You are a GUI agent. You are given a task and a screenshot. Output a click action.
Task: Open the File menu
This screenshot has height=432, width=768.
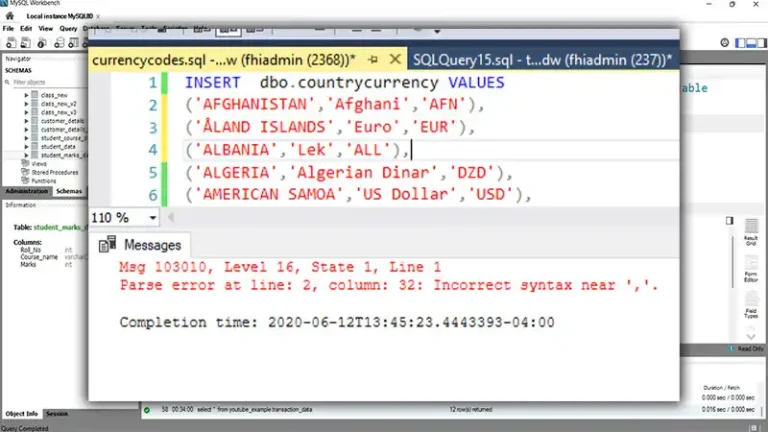tap(8, 28)
